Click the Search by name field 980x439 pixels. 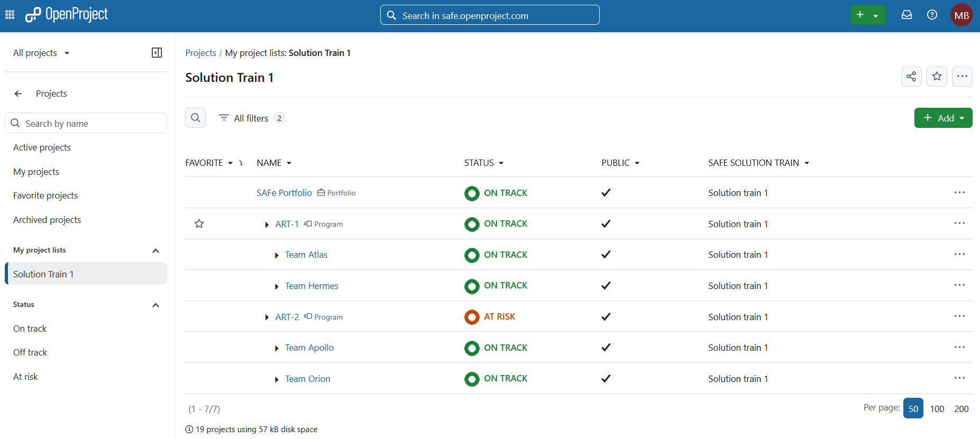[86, 123]
